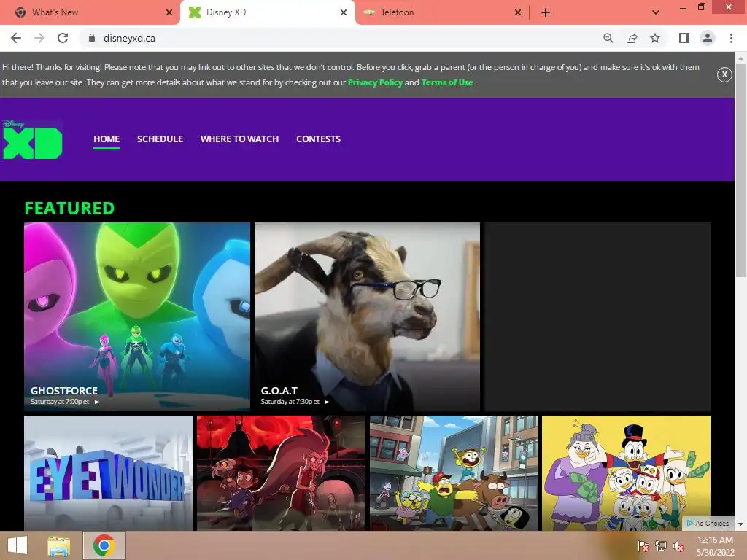Click the page scrollbar thumb
747x560 pixels.
[x=740, y=170]
